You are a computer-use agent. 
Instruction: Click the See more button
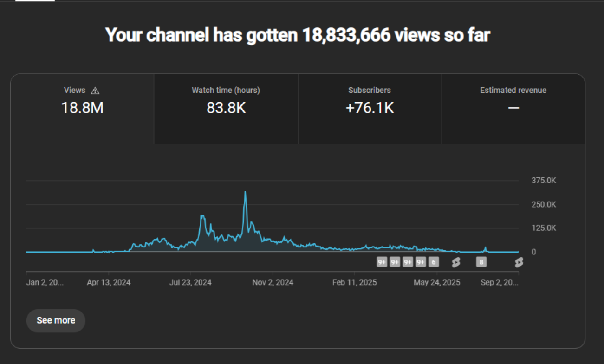click(56, 320)
